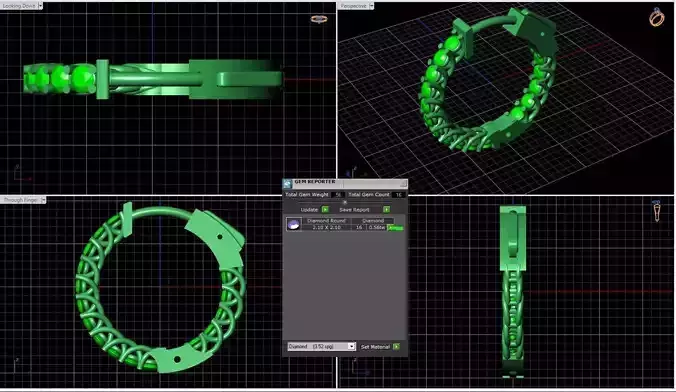676x392 pixels.
Task: Click the Set Material label
Action: 375,347
